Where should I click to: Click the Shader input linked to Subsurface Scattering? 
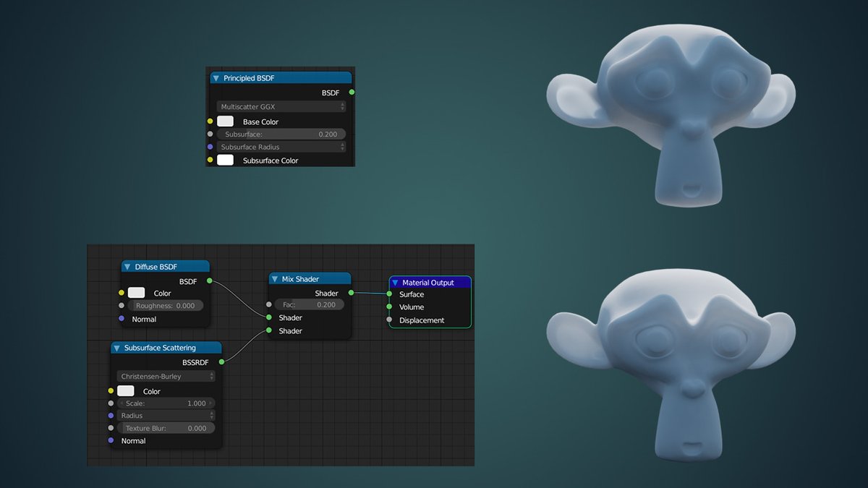click(x=269, y=330)
